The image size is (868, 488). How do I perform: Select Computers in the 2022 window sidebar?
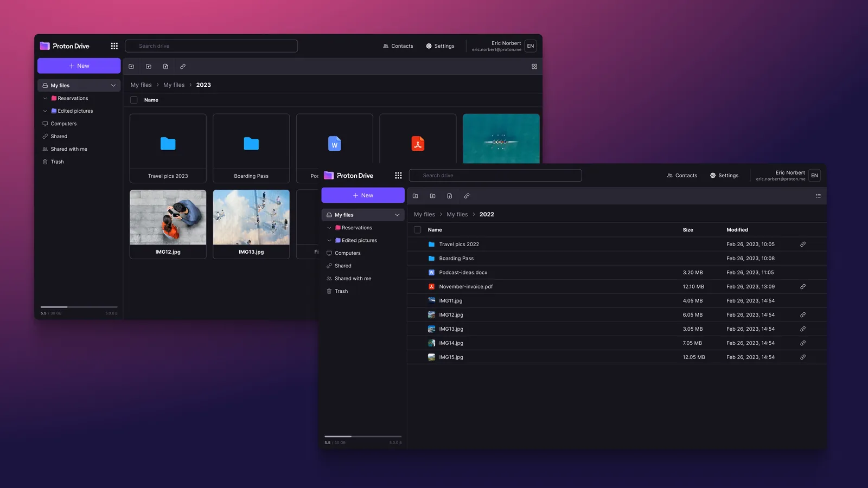pyautogui.click(x=343, y=253)
